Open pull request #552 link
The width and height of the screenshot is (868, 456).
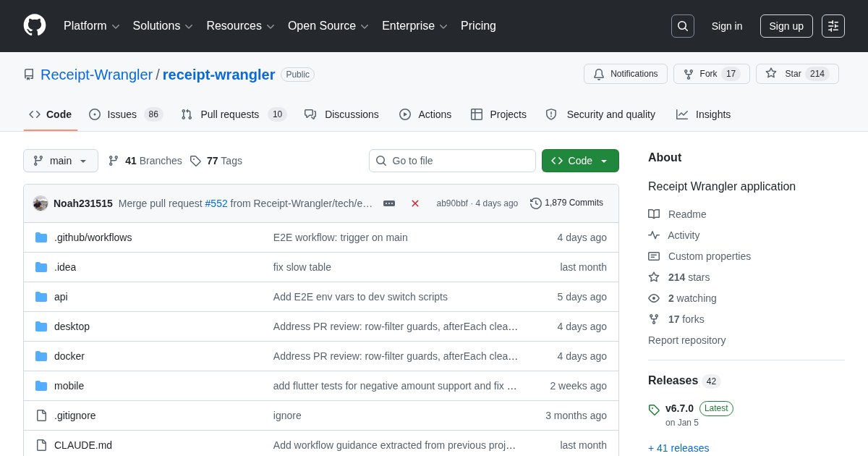click(x=216, y=203)
